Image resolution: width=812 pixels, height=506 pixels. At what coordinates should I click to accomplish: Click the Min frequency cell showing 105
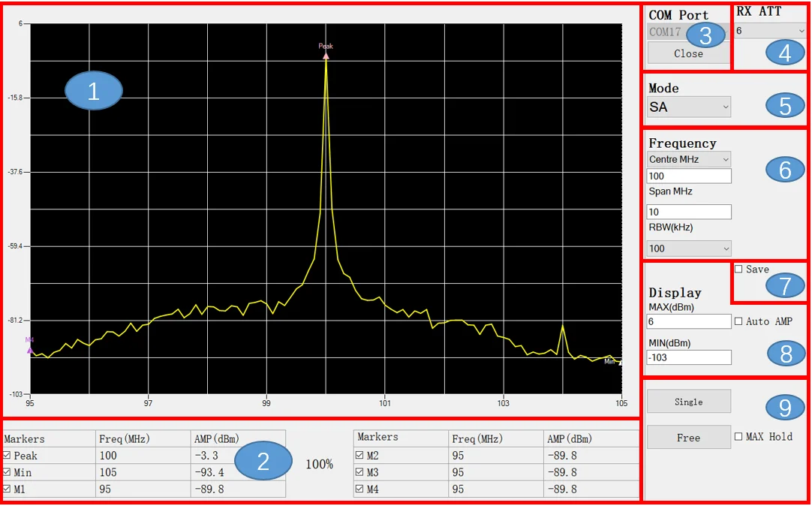pos(143,473)
